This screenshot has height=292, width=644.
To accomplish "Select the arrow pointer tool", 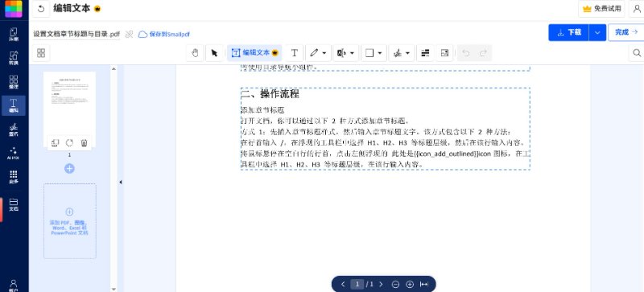I will (214, 53).
